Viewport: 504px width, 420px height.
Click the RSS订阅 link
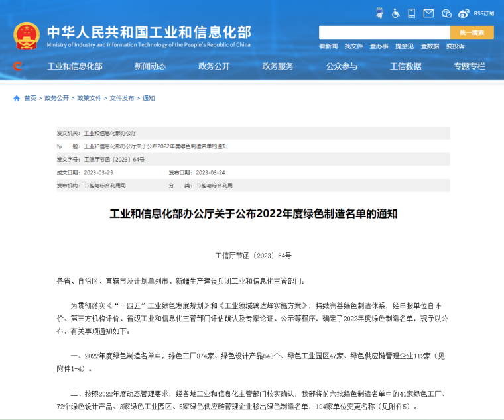click(x=483, y=13)
